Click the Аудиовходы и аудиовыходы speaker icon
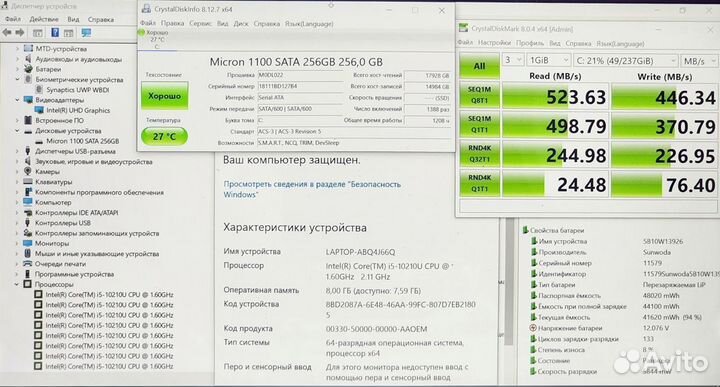The image size is (720, 387). pos(28,59)
